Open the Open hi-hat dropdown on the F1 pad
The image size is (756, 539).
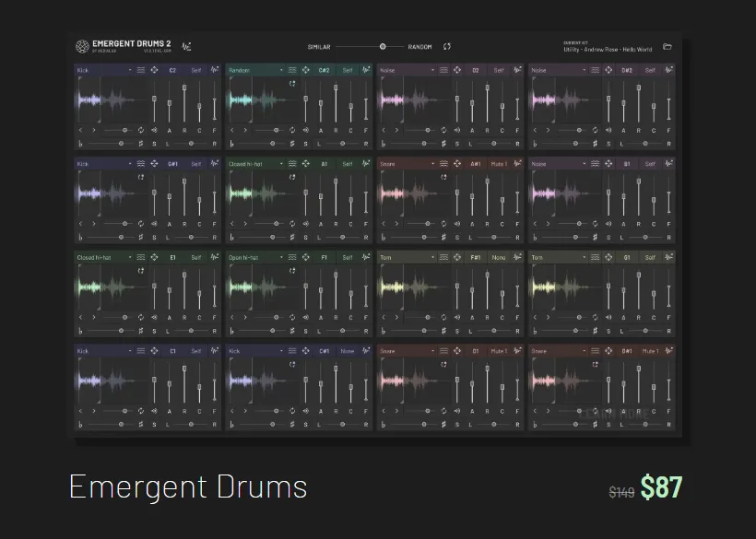(x=255, y=257)
